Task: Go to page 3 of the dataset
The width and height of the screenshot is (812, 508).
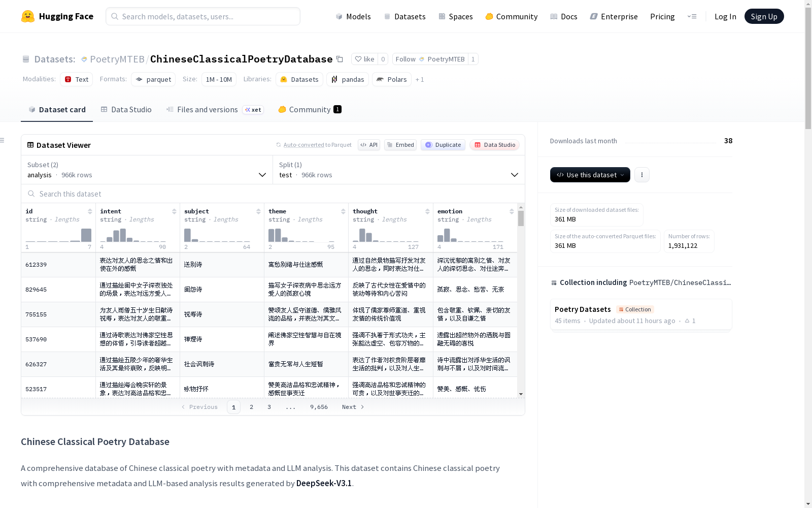Action: (x=269, y=407)
